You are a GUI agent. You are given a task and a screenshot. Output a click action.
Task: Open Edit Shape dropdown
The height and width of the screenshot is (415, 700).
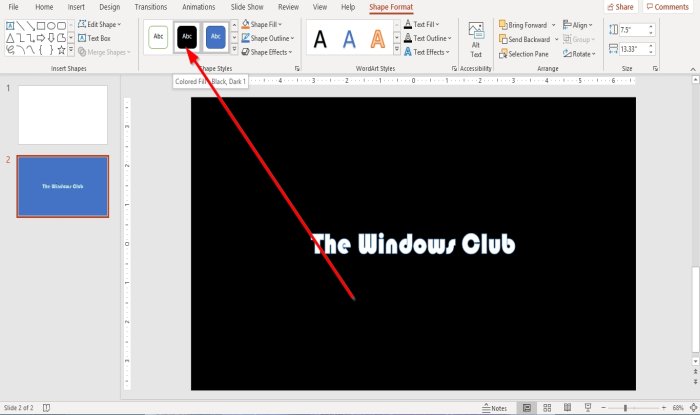[100, 25]
